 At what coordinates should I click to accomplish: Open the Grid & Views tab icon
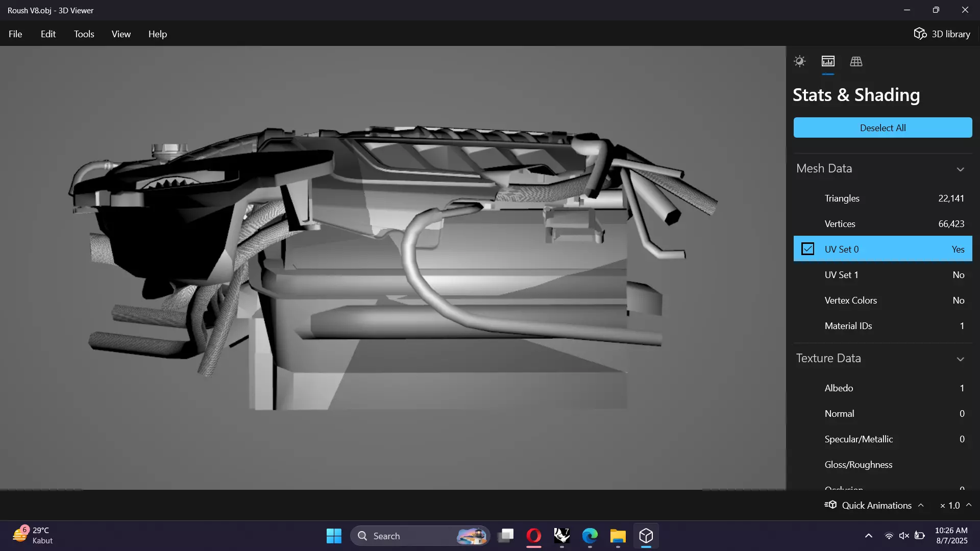coord(856,61)
